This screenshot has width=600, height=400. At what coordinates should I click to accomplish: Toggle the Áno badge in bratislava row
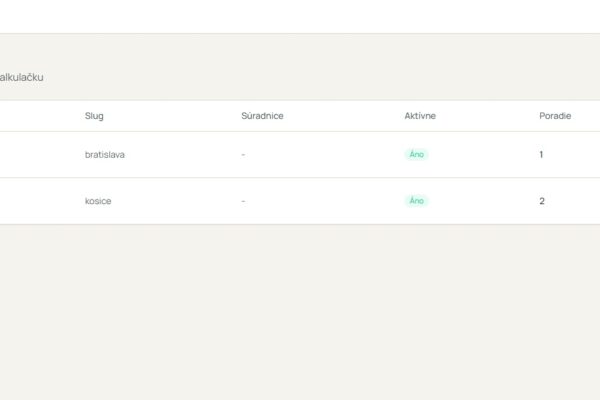[416, 154]
